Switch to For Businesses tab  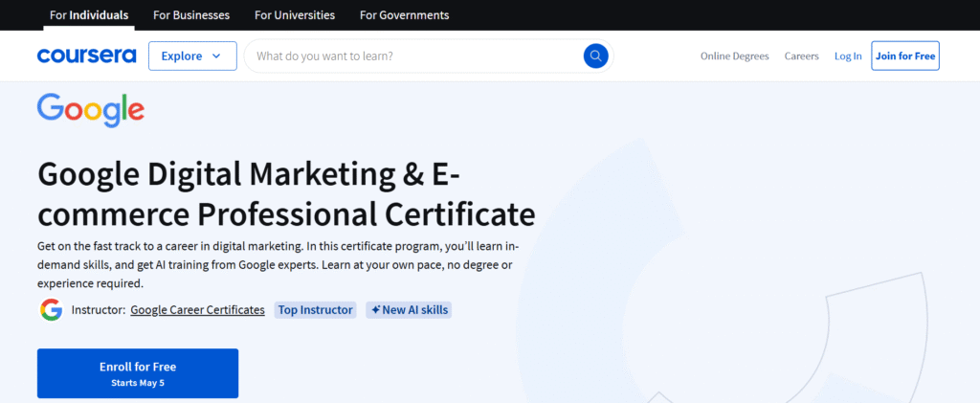(x=191, y=15)
